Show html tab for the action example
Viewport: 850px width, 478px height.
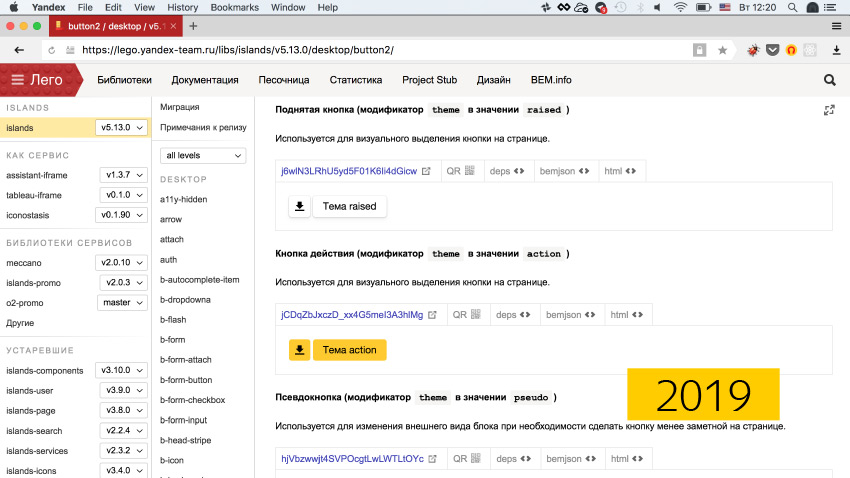tap(626, 315)
